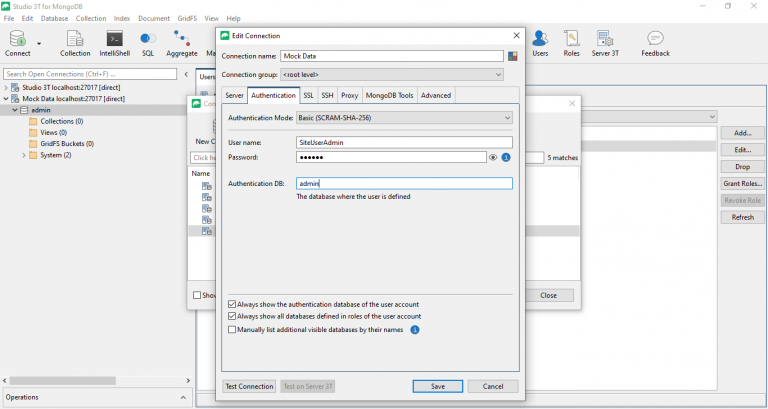Image resolution: width=768 pixels, height=409 pixels.
Task: Click the Test Connection button
Action: [x=249, y=386]
